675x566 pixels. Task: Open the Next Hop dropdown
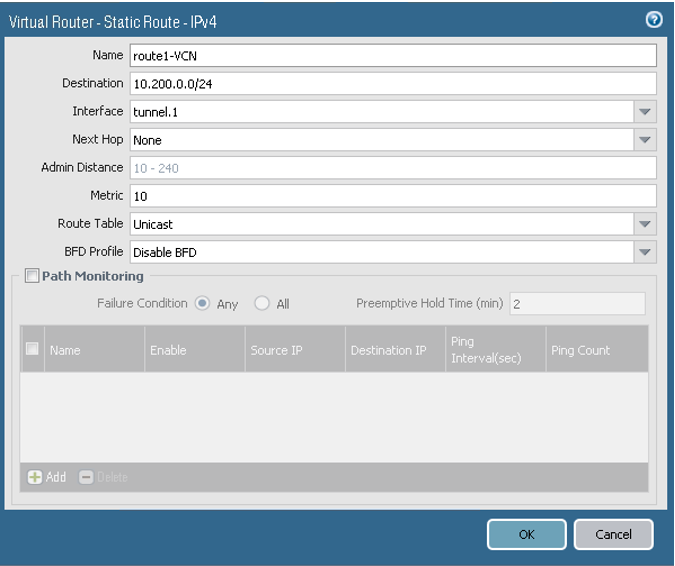tap(645, 140)
